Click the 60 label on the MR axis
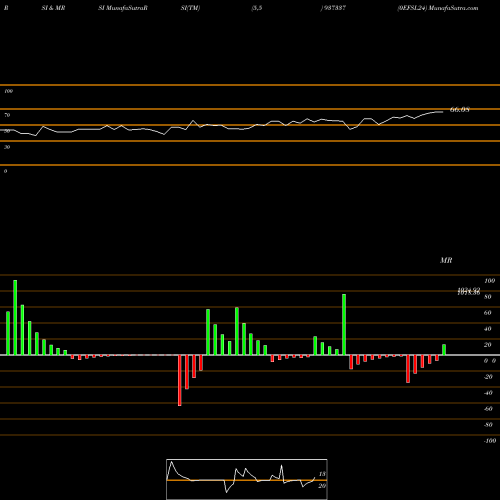 click(x=488, y=313)
